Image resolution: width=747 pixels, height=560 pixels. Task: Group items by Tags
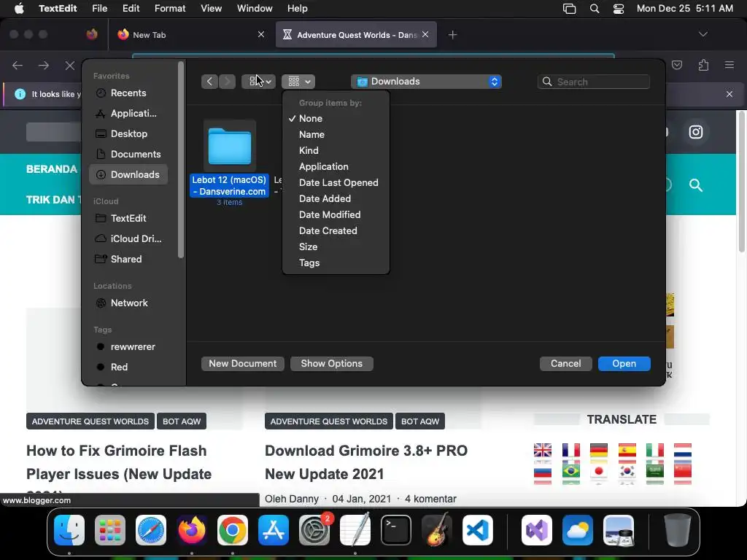pyautogui.click(x=336, y=262)
